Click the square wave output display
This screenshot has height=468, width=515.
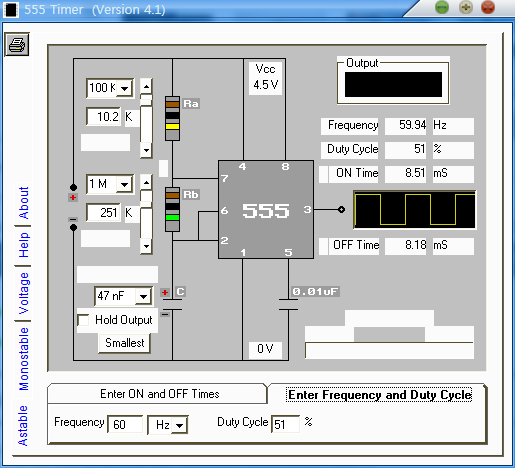(415, 210)
